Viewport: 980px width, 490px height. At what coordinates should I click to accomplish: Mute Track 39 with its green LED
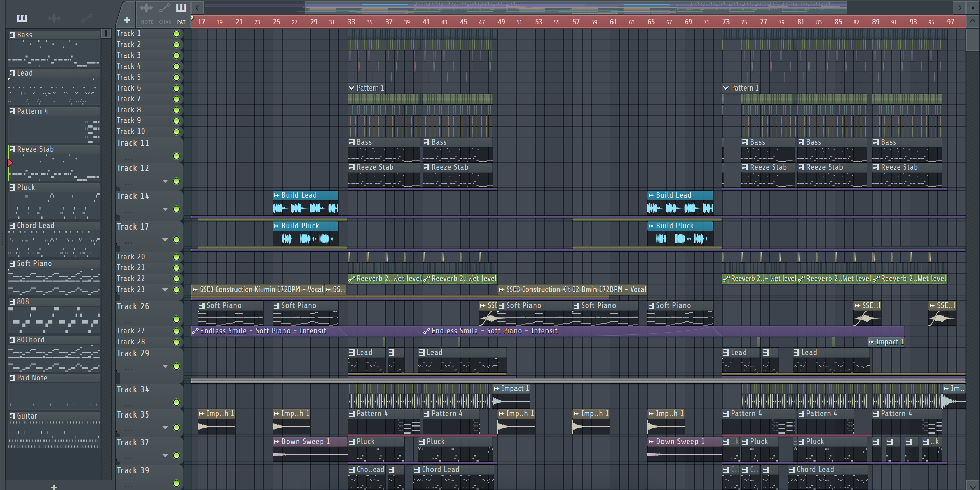coord(176,483)
